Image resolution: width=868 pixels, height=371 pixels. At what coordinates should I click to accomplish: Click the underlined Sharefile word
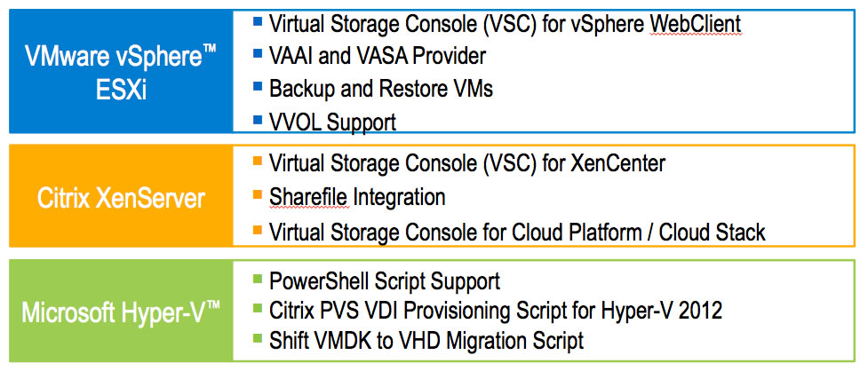[309, 197]
